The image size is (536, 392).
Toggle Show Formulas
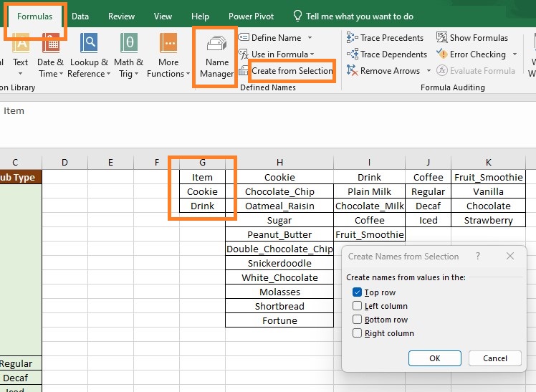472,37
